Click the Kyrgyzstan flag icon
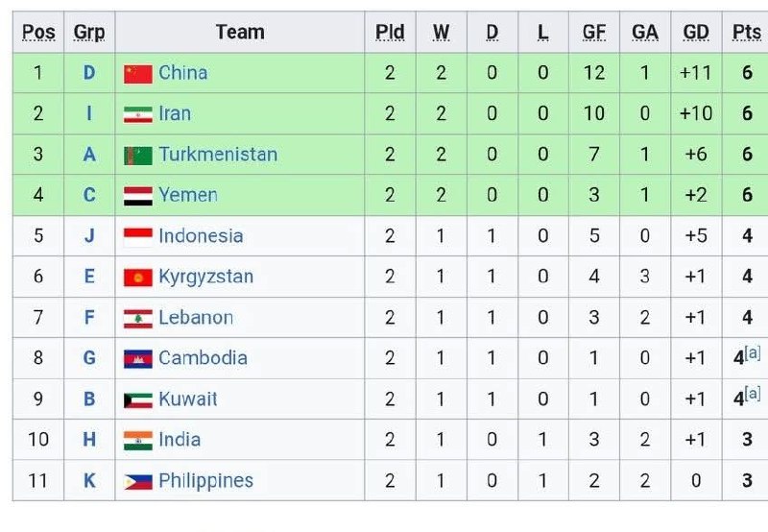The height and width of the screenshot is (532, 768). (137, 278)
